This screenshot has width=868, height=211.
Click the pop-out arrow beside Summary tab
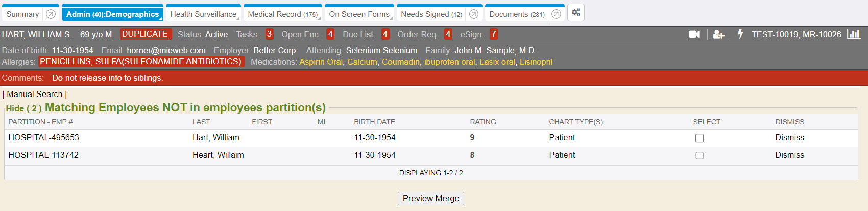51,14
